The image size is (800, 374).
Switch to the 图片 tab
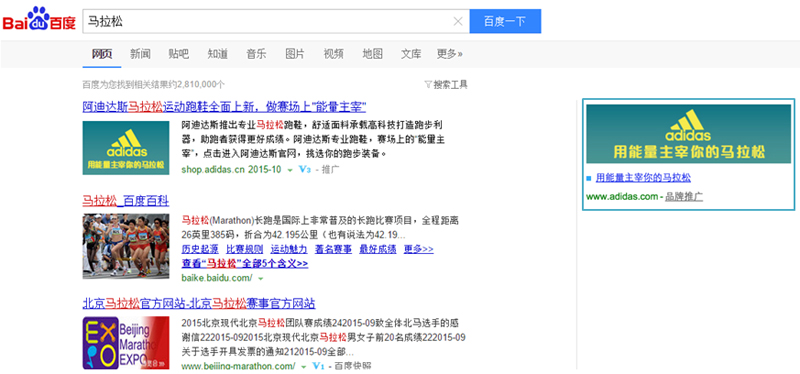(x=295, y=54)
